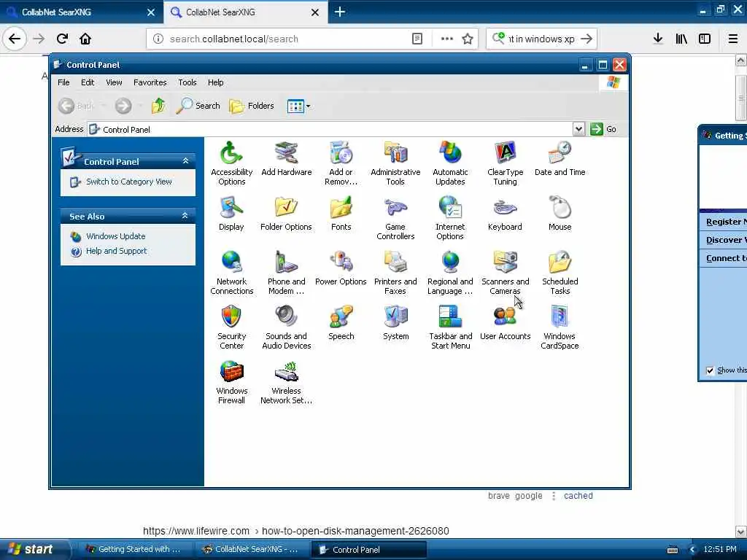
Task: Open Windows Firewall icon
Action: pyautogui.click(x=231, y=382)
